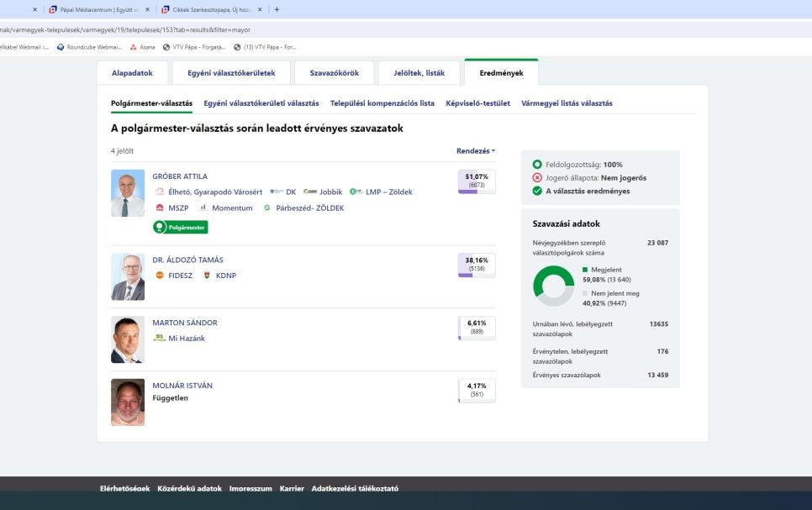Open Vármegyei listás választás results
Image resolution: width=812 pixels, height=510 pixels.
(567, 103)
